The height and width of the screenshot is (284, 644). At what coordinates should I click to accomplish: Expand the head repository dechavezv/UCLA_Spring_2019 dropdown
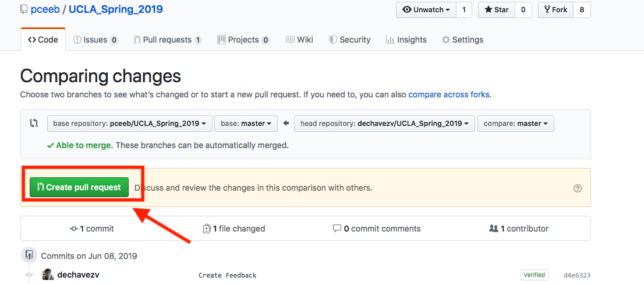click(384, 124)
